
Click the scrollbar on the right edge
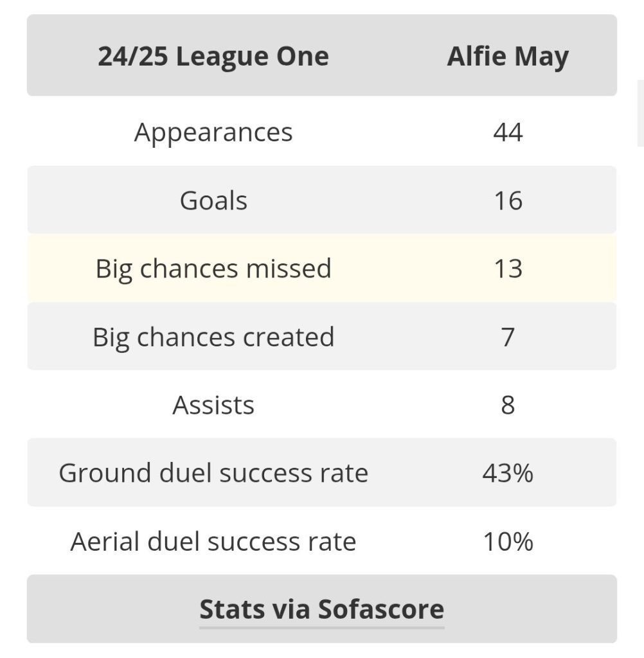pyautogui.click(x=641, y=113)
